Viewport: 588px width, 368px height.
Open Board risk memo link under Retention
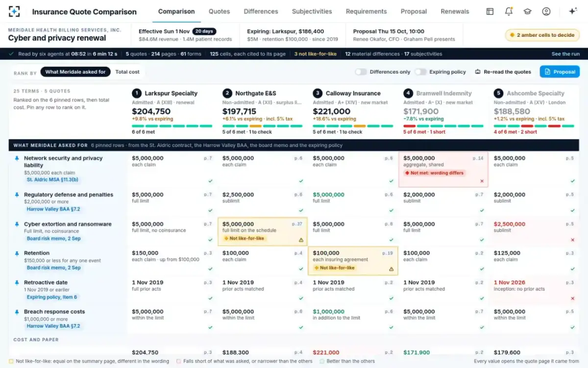tap(54, 267)
